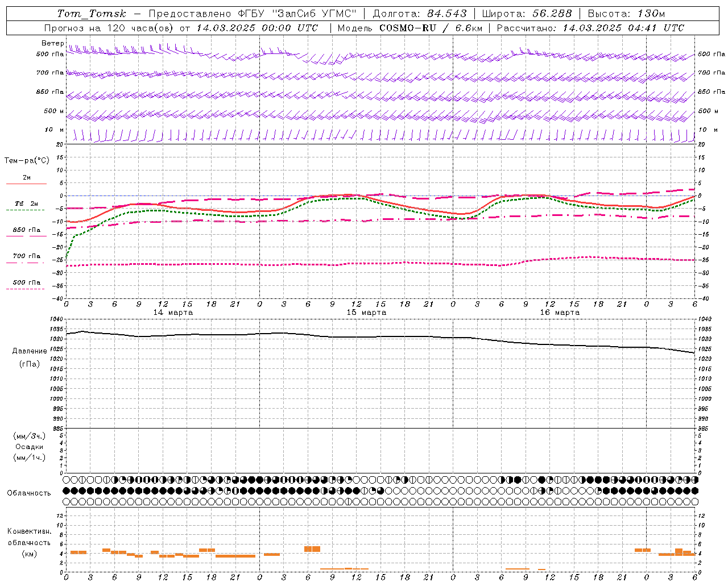This screenshot has height=582, width=728.
Task: Click the '(км)' convective cloud unit label
Action: 30,554
